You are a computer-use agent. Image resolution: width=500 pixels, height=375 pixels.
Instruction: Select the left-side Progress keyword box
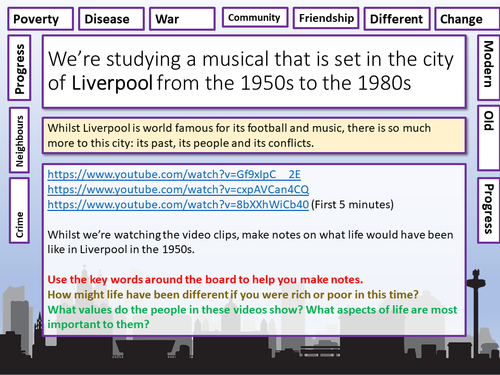19,68
